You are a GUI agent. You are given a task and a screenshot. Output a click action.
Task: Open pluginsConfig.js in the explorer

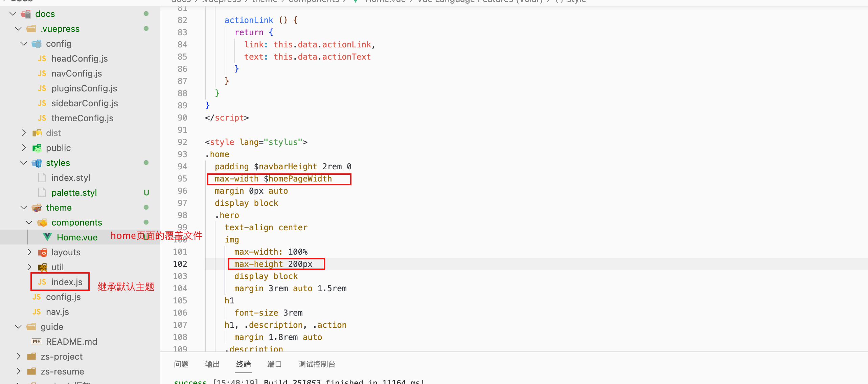pyautogui.click(x=84, y=88)
